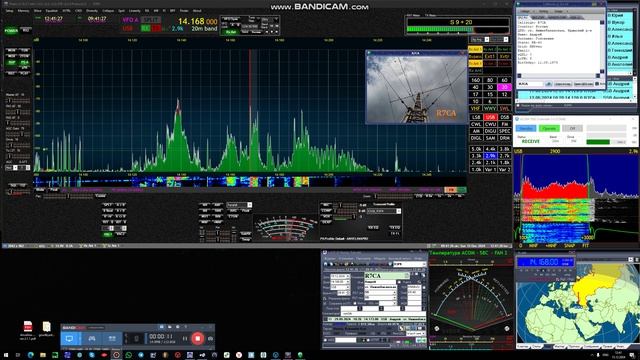The height and width of the screenshot is (360, 640).
Task: Stop recording with red Bandicam button
Action: 198,338
